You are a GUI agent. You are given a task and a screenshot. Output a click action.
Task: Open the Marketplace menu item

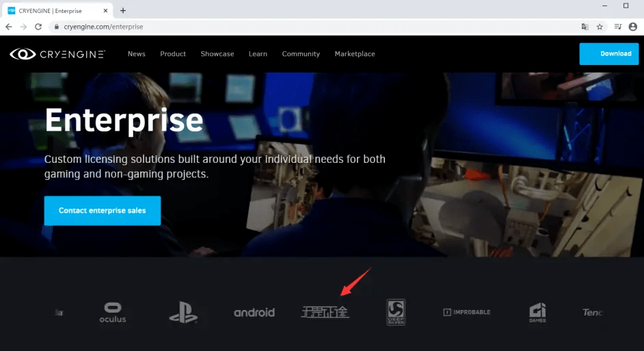(355, 54)
